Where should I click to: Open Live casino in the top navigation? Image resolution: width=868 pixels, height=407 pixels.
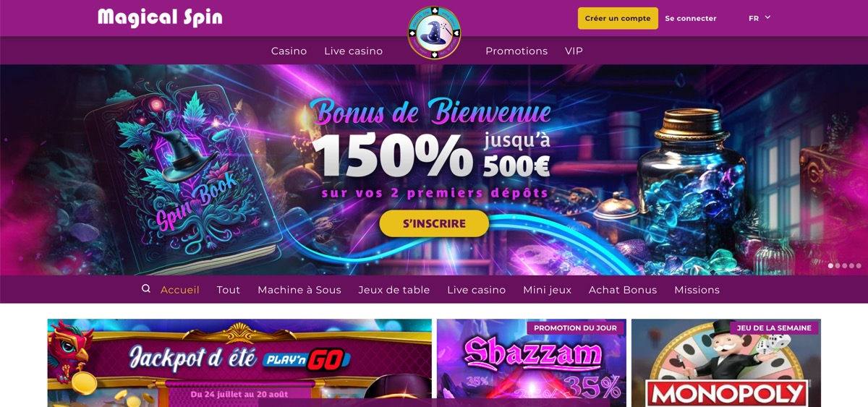coord(353,51)
